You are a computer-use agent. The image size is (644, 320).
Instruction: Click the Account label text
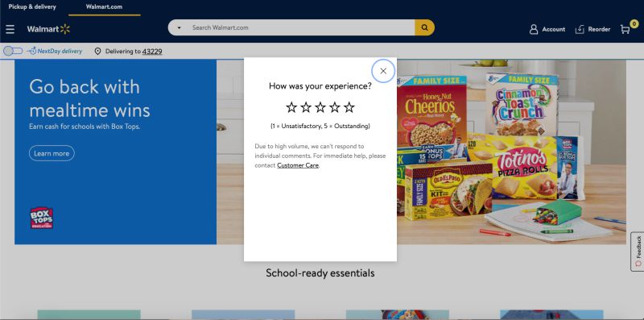point(554,29)
